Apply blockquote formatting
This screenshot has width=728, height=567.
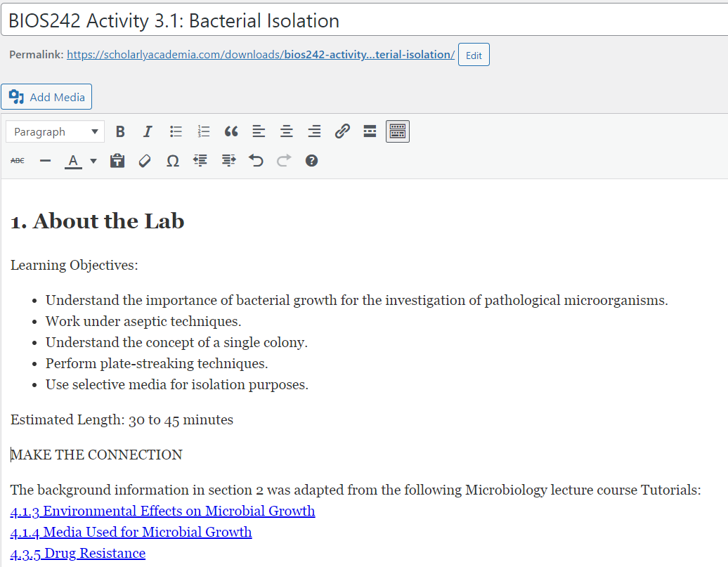point(230,132)
